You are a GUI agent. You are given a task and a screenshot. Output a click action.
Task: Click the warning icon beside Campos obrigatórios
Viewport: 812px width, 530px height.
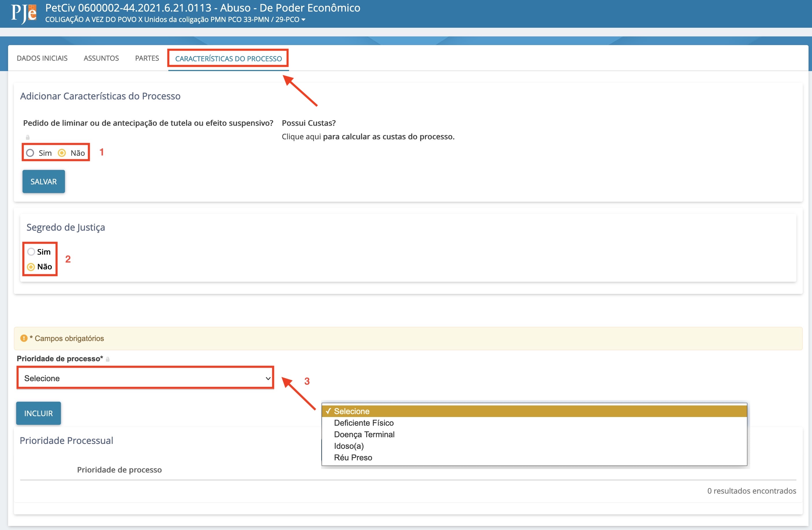[x=24, y=338]
